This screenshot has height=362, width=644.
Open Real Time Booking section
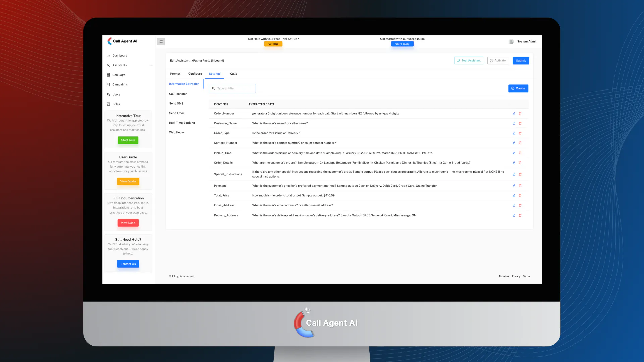pyautogui.click(x=182, y=123)
